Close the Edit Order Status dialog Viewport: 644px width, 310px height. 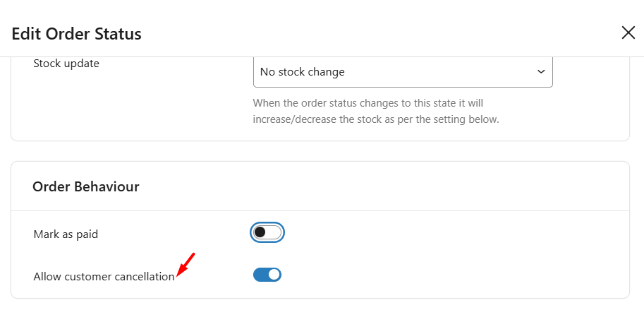tap(628, 32)
